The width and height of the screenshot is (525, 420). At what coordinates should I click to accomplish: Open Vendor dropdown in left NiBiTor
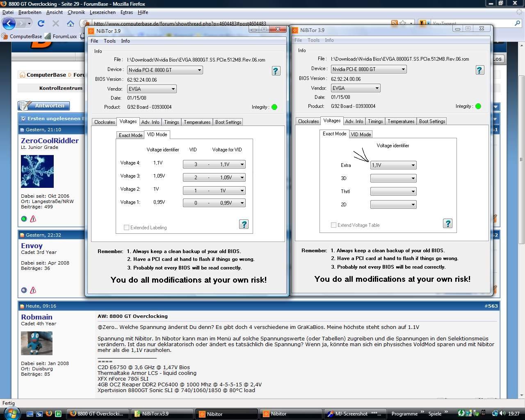click(152, 89)
